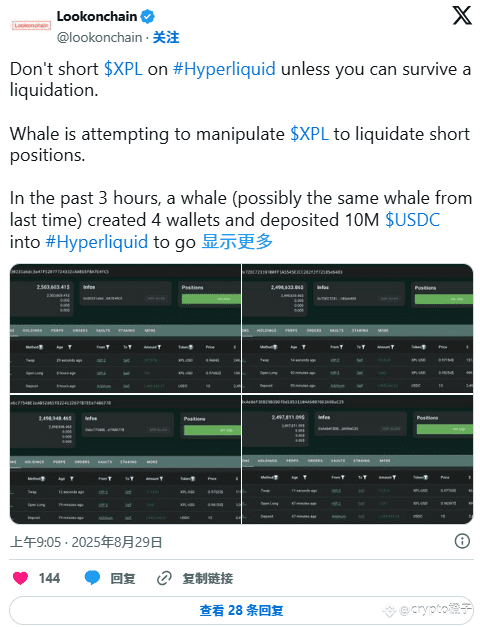Click the copy link chain icon
Viewport: 480px width, 627px height.
[x=164, y=578]
